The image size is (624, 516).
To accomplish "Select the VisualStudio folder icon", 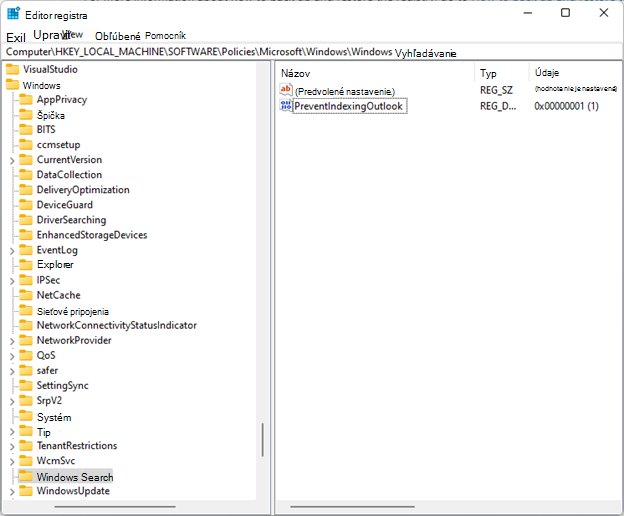I will point(12,70).
